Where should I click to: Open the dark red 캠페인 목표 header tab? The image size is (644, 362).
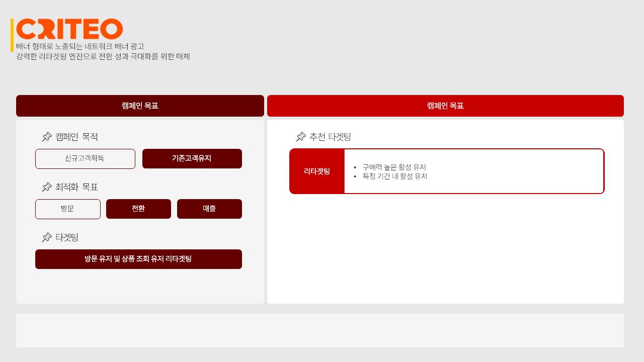(x=140, y=106)
